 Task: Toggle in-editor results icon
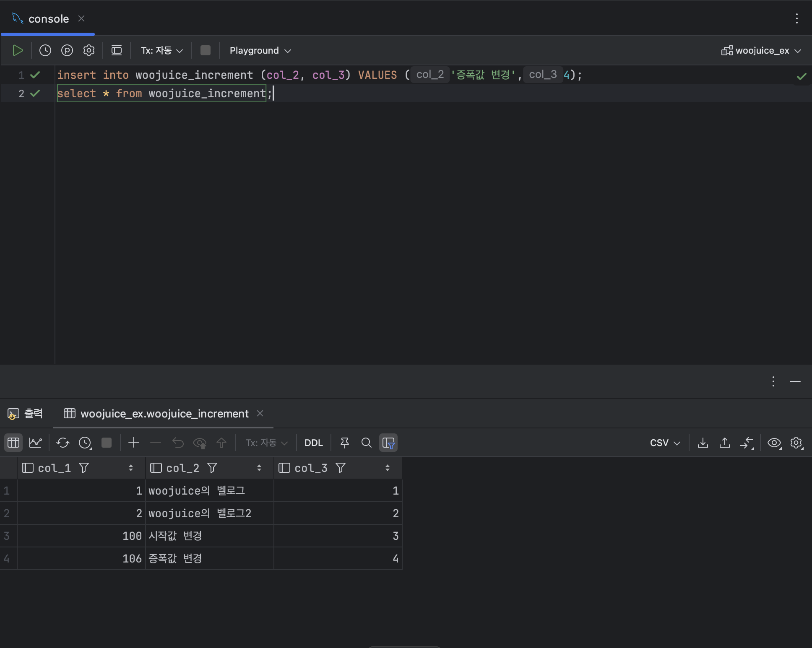pyautogui.click(x=117, y=50)
